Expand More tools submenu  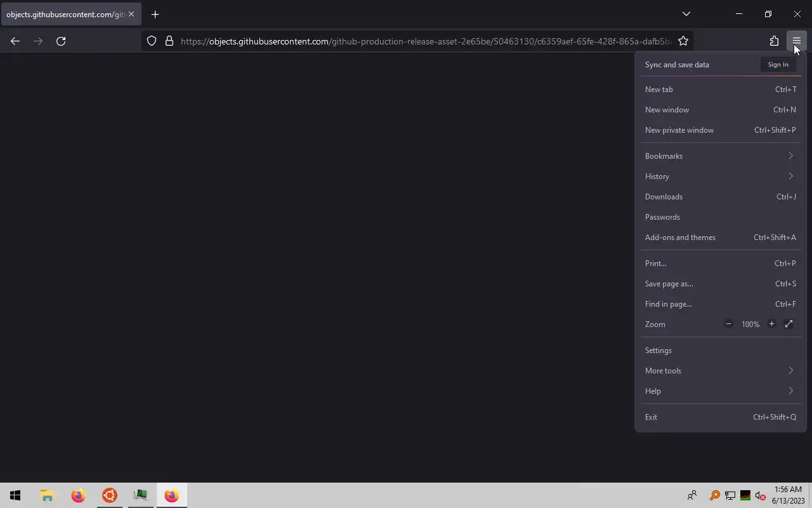coord(721,371)
